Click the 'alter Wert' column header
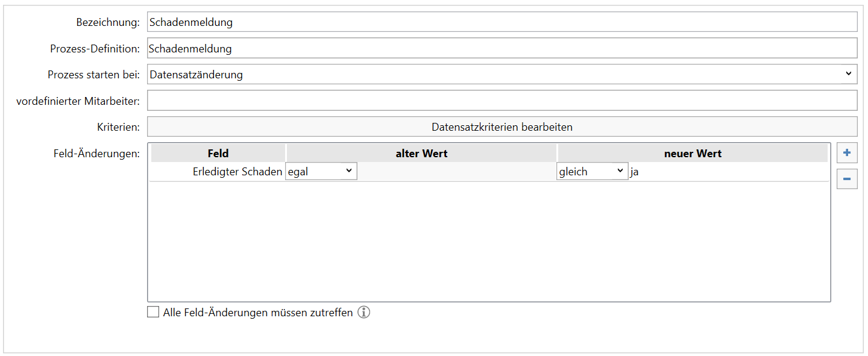The image size is (868, 356). [x=421, y=153]
